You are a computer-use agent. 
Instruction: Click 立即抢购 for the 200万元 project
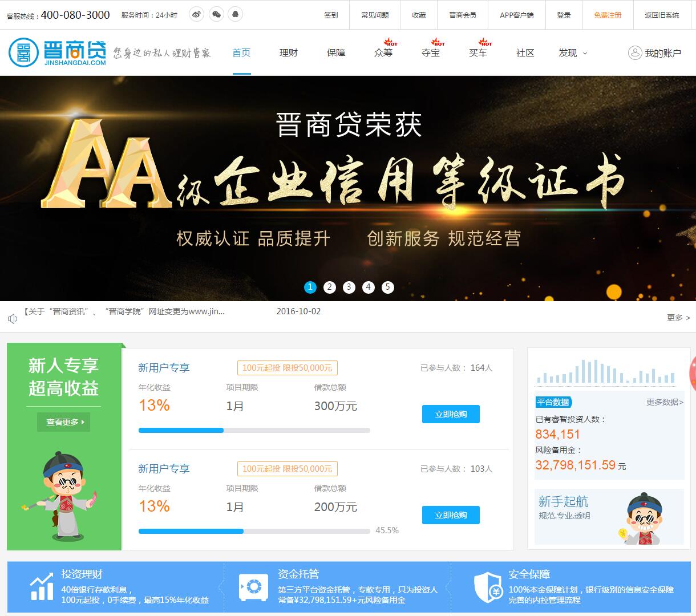pyautogui.click(x=451, y=515)
